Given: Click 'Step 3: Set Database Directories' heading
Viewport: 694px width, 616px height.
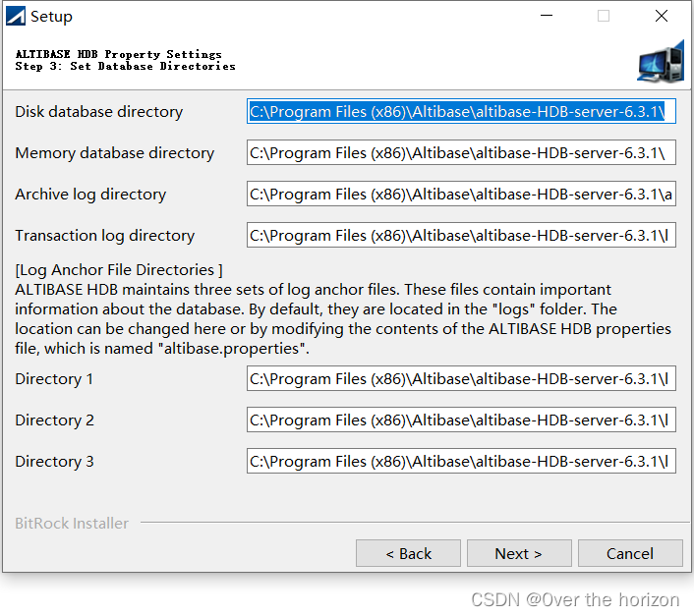Looking at the screenshot, I should (x=125, y=67).
